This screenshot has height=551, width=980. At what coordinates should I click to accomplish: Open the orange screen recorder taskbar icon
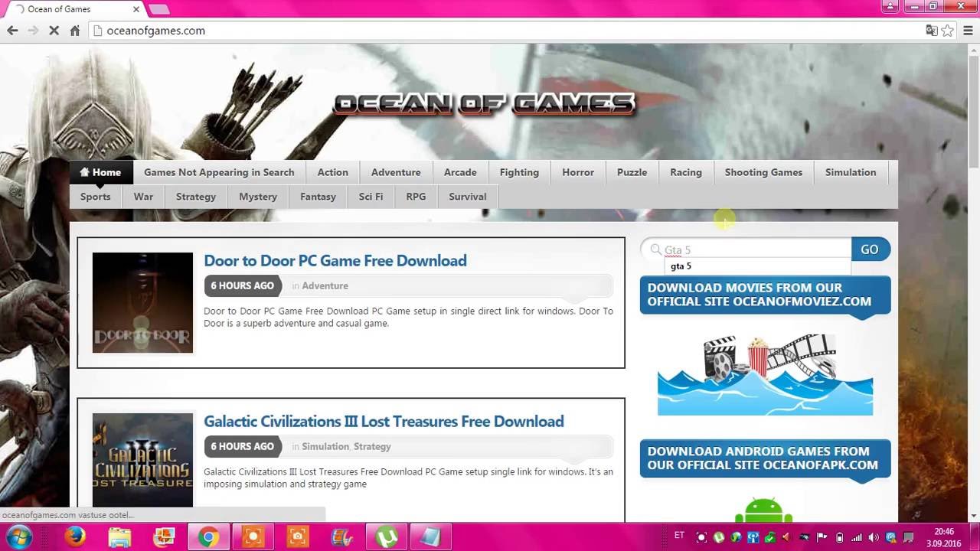tap(252, 537)
